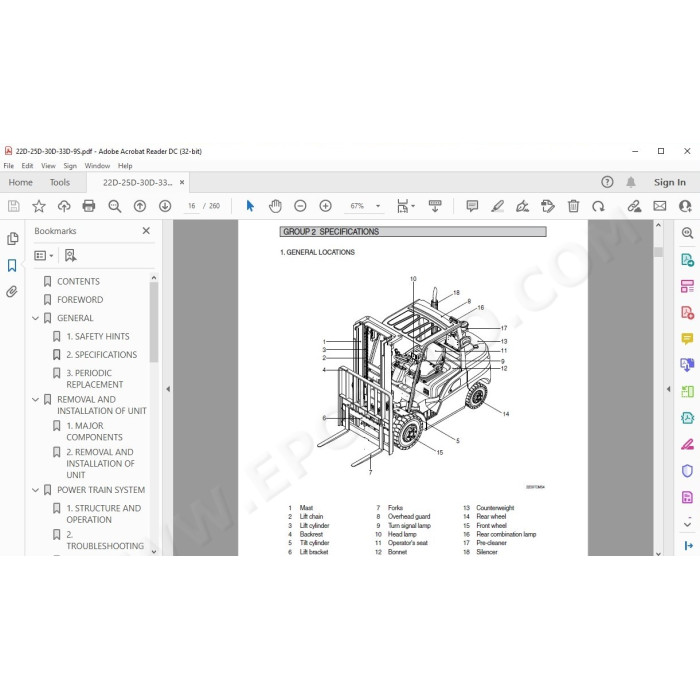Open the Help menu
700x700 pixels.
(x=125, y=166)
